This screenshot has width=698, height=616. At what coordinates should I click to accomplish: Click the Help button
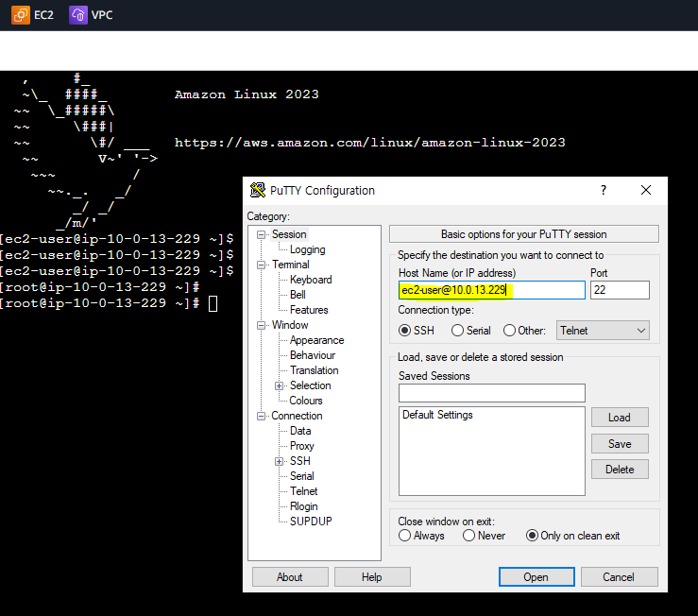point(372,577)
